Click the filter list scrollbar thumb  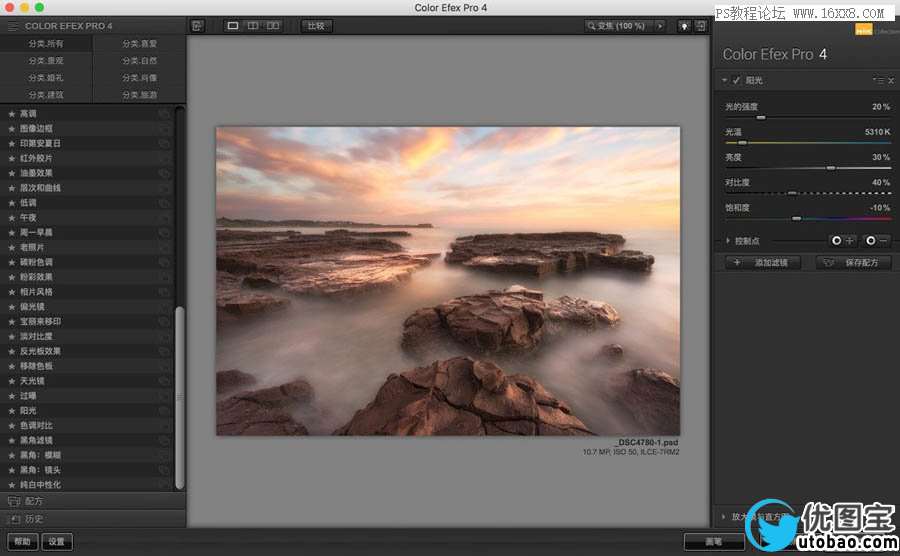[x=180, y=398]
